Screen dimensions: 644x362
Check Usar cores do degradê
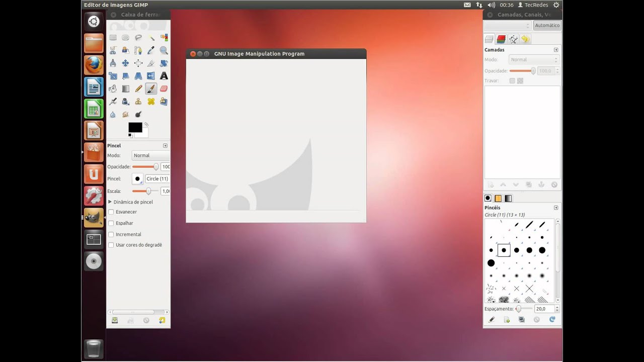[111, 245]
